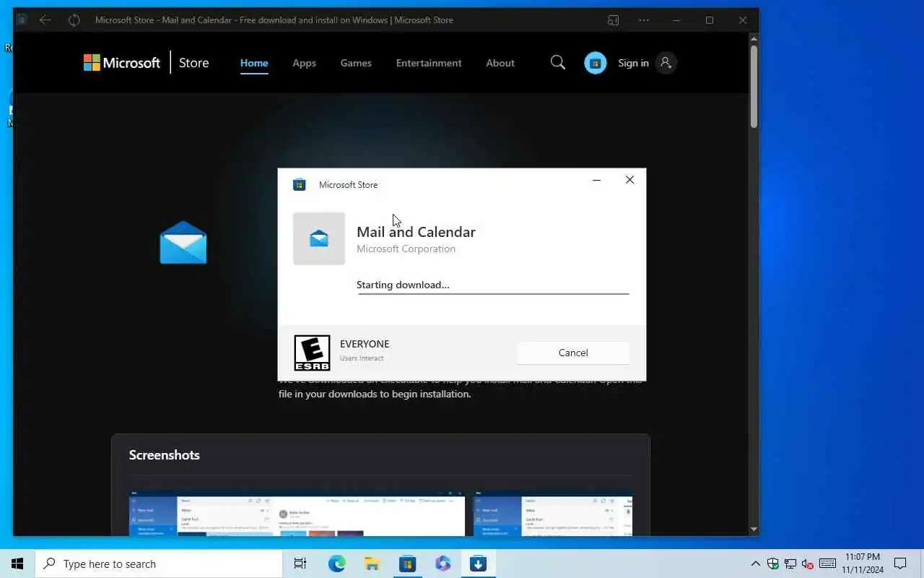924x578 pixels.
Task: Open the About tab
Action: point(500,63)
